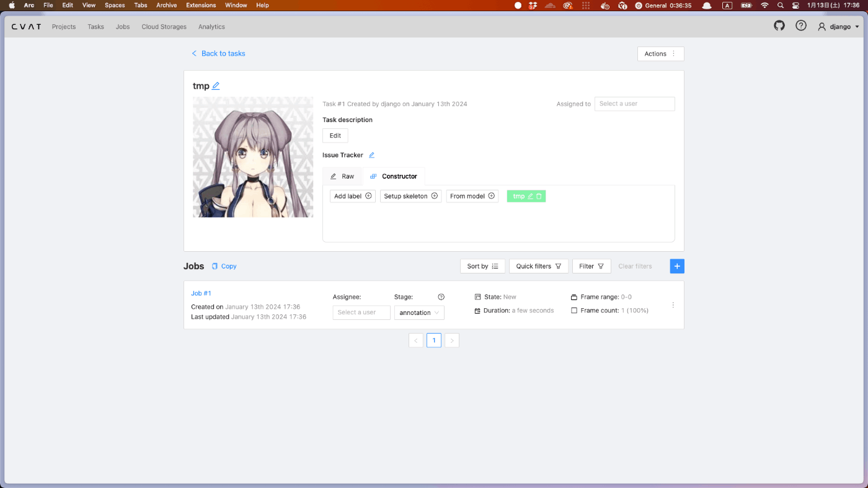Select page 1 in pagination

click(434, 340)
